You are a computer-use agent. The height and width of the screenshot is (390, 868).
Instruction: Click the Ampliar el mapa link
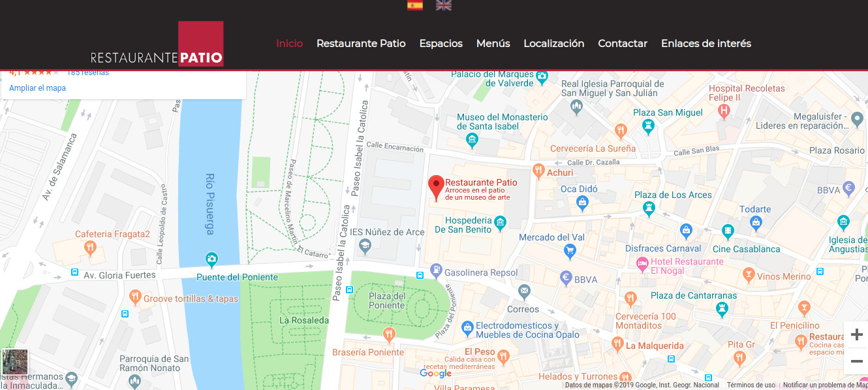tap(37, 88)
